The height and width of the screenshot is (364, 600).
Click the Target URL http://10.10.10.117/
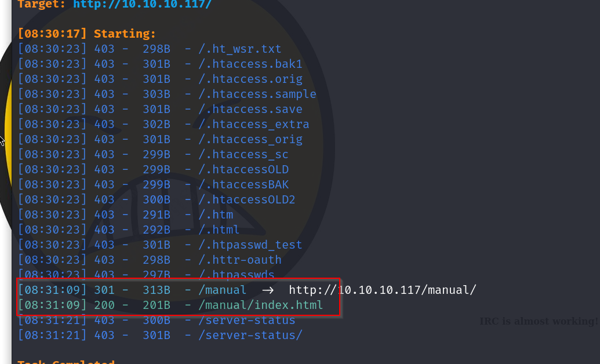pos(142,4)
